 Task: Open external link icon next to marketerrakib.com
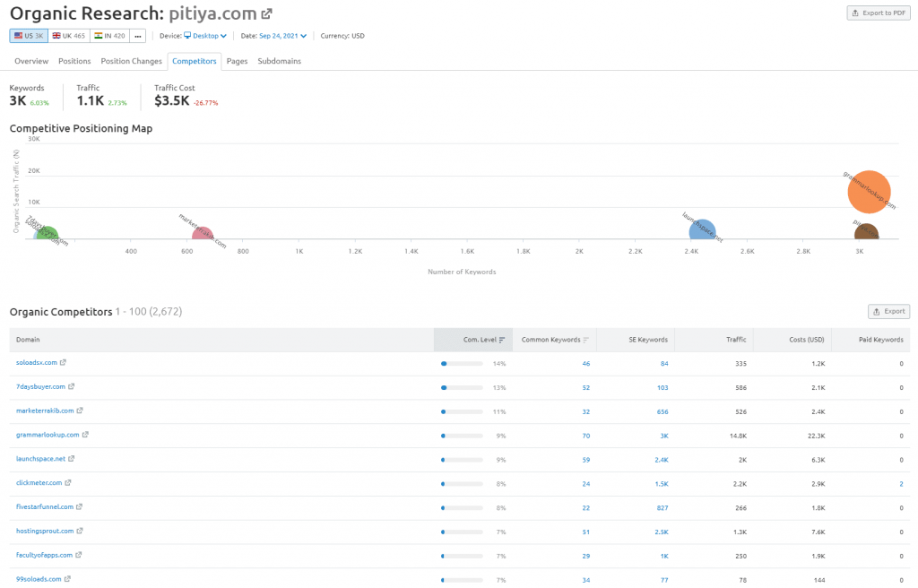pyautogui.click(x=80, y=411)
